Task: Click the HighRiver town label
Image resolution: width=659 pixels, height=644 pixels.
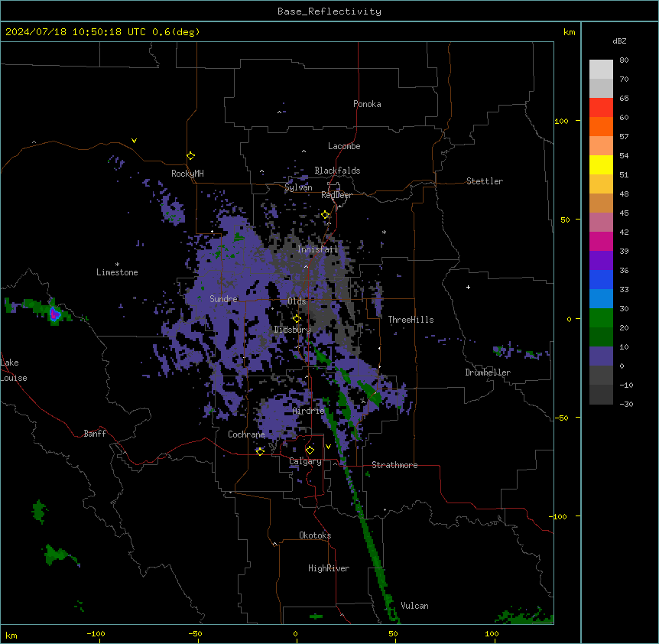Action: point(329,568)
